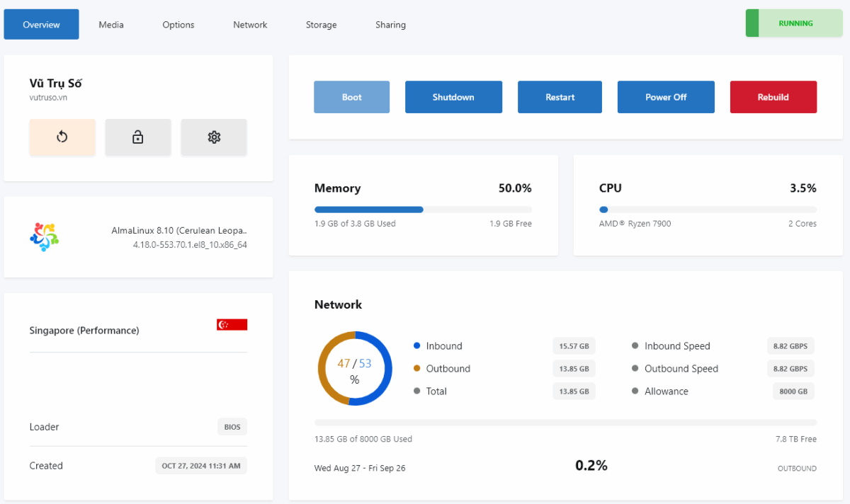850x504 pixels.
Task: Click the AlmaLinux logo icon
Action: [x=45, y=237]
